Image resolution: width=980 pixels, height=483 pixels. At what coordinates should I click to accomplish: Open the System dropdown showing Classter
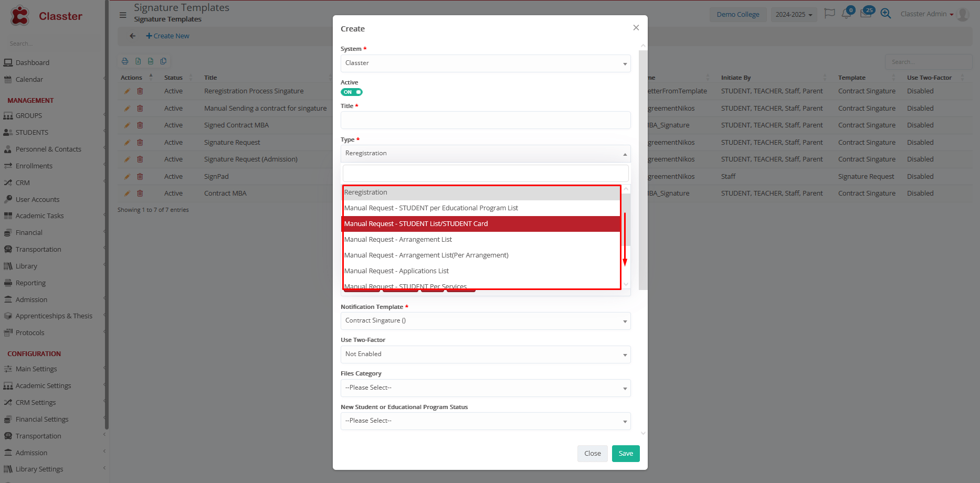(x=485, y=63)
